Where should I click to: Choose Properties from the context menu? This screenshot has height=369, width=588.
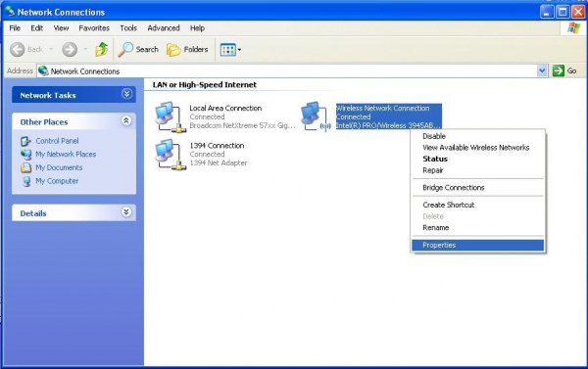[x=477, y=245]
